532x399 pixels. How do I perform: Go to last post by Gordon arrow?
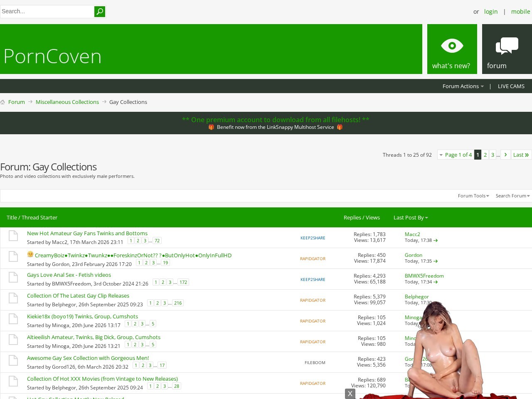(436, 261)
